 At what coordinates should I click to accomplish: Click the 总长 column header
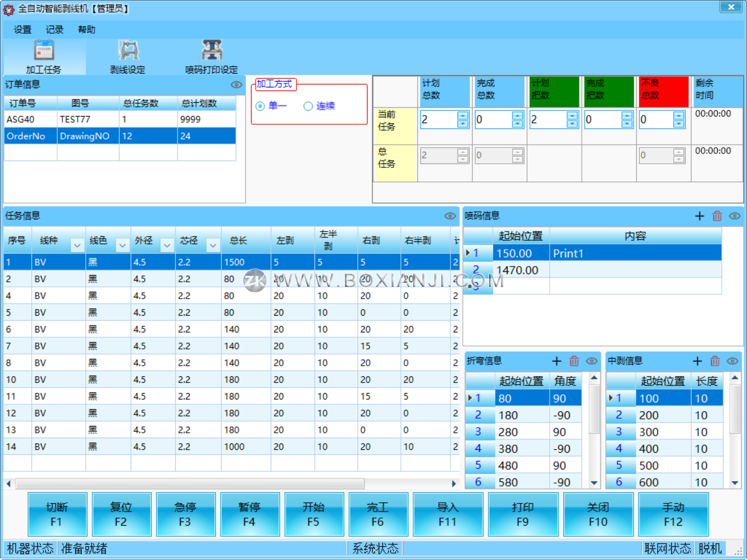[246, 240]
